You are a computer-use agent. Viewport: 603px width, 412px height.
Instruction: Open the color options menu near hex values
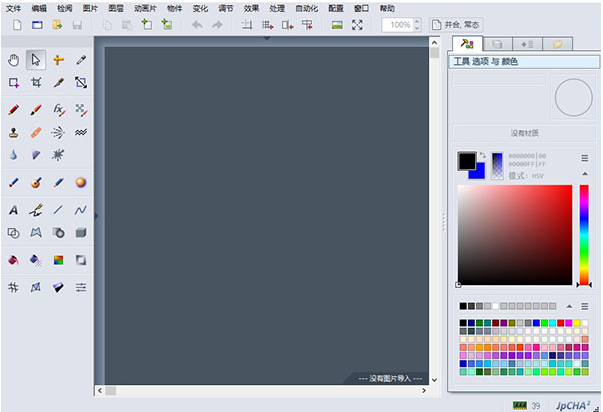[x=585, y=158]
